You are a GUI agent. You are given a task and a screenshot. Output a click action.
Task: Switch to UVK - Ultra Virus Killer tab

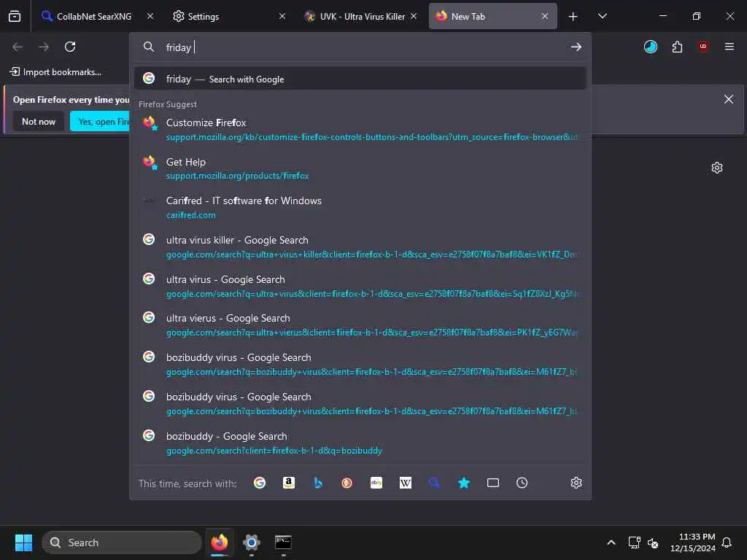(360, 16)
